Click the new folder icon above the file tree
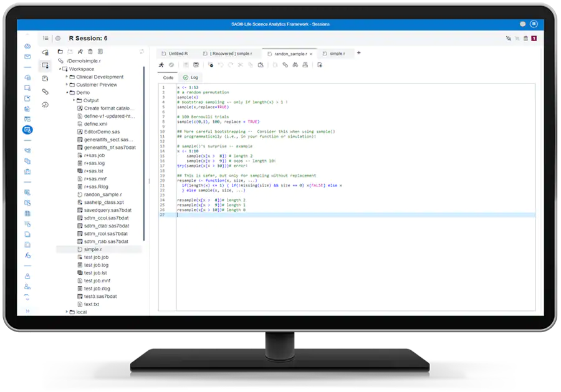The width and height of the screenshot is (561, 392). (60, 52)
